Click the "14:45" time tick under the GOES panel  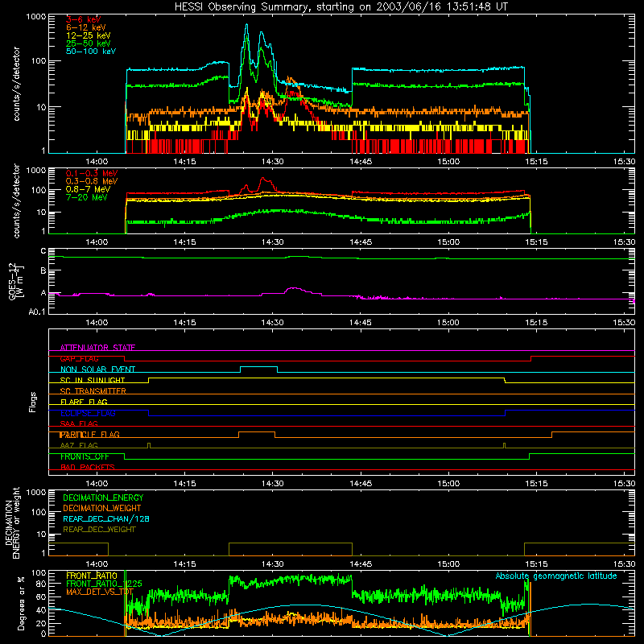click(x=360, y=323)
